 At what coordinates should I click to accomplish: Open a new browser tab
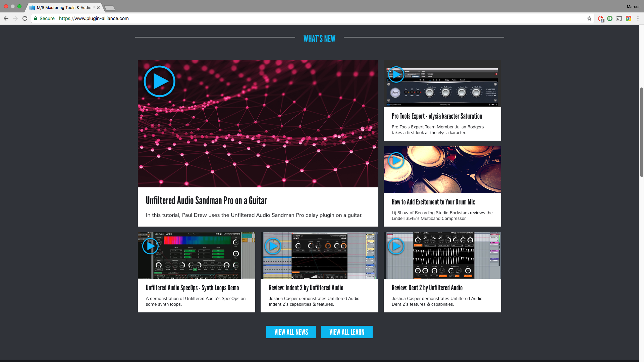coord(110,8)
